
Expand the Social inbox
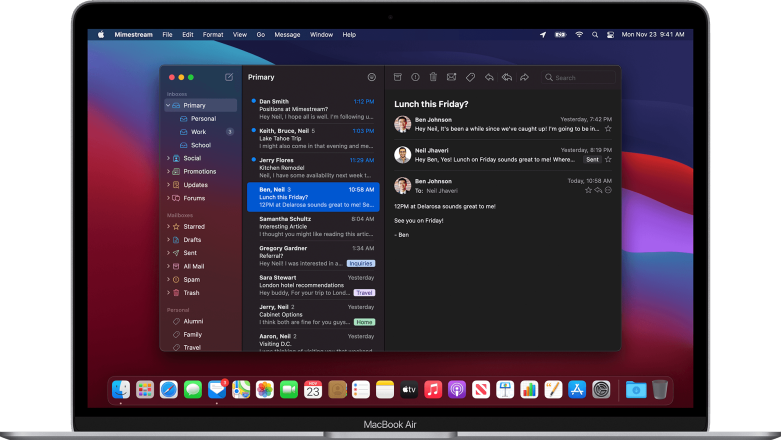168,158
